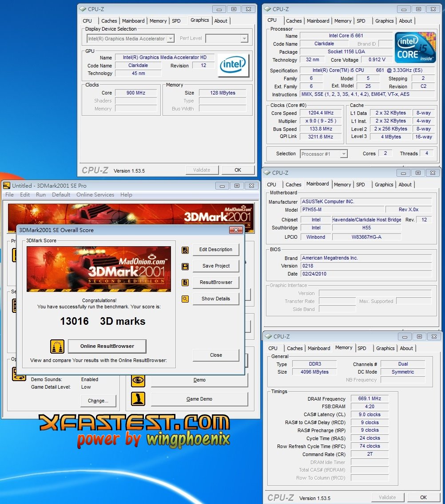
Task: Switch to SPD tab in Graphics CPU-Z window
Action: [176, 21]
